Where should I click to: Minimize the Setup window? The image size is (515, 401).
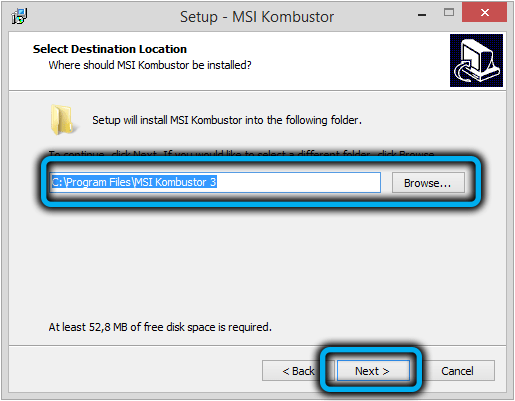pos(422,15)
